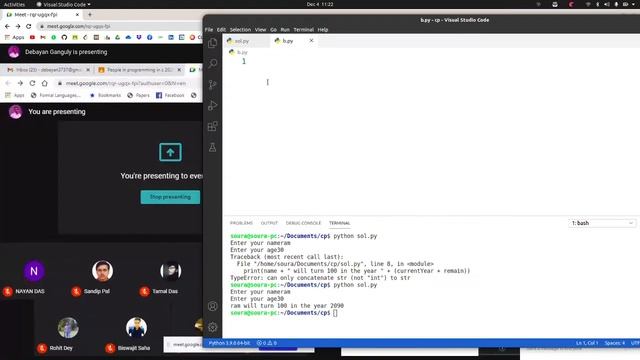The image size is (640, 360).
Task: Click the inner browser back arrow
Action: click(8, 83)
